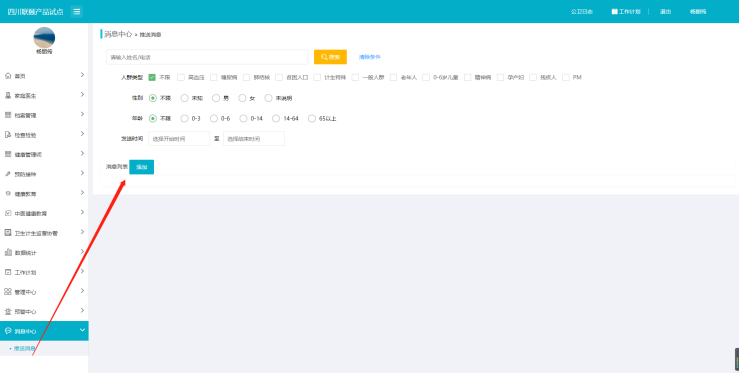Screen dimensions: 740x374
Task: Select age radio 0-3
Action: click(185, 119)
